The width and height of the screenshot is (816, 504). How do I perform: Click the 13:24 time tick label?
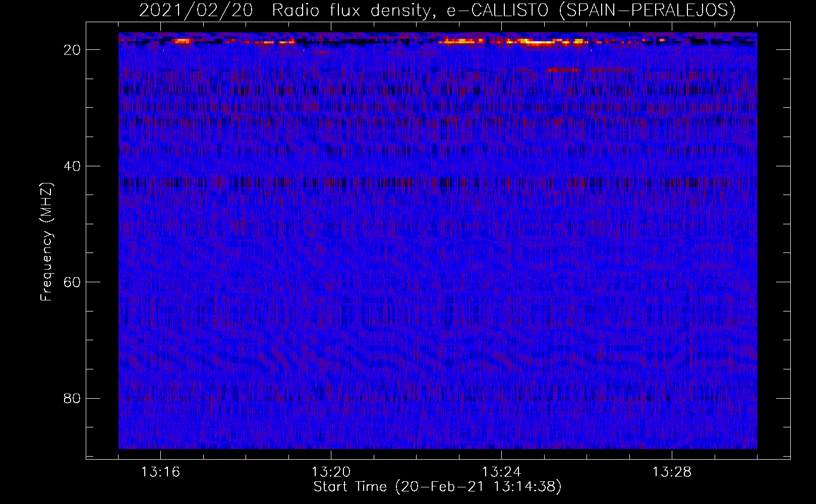click(501, 472)
